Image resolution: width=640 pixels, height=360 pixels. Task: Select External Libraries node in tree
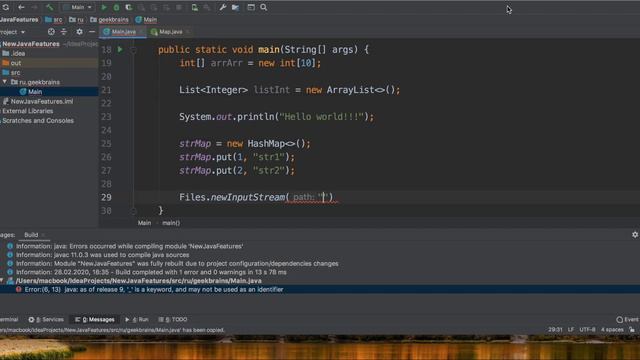pos(28,111)
